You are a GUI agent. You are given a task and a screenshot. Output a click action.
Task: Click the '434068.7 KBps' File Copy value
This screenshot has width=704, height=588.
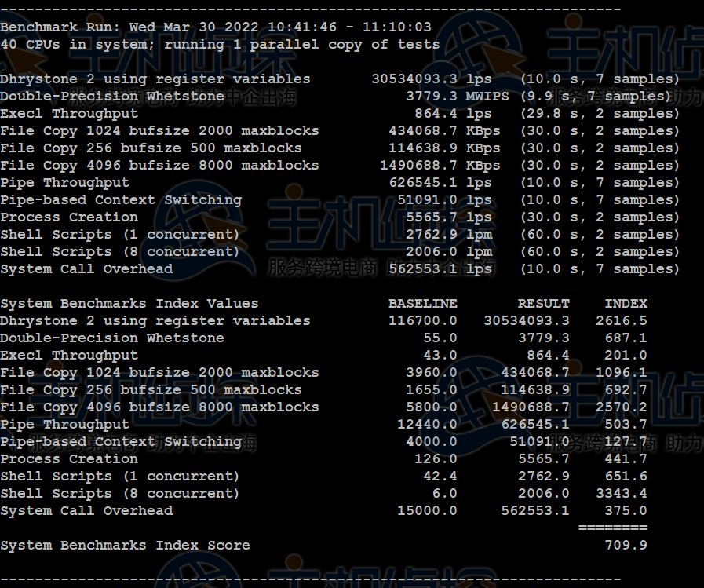pos(444,131)
